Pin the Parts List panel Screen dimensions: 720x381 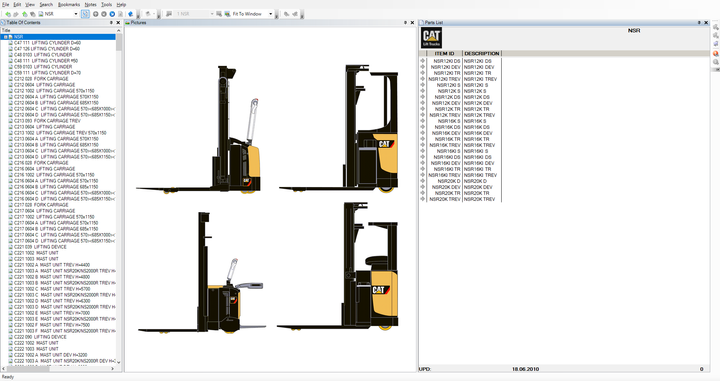click(x=699, y=22)
